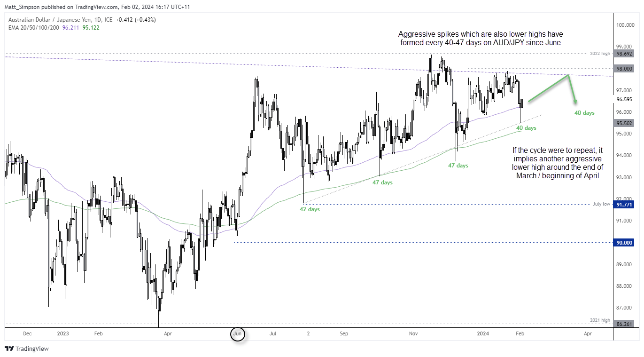This screenshot has width=644, height=357.
Task: Click the blue 91.771 price tag
Action: [x=625, y=205]
